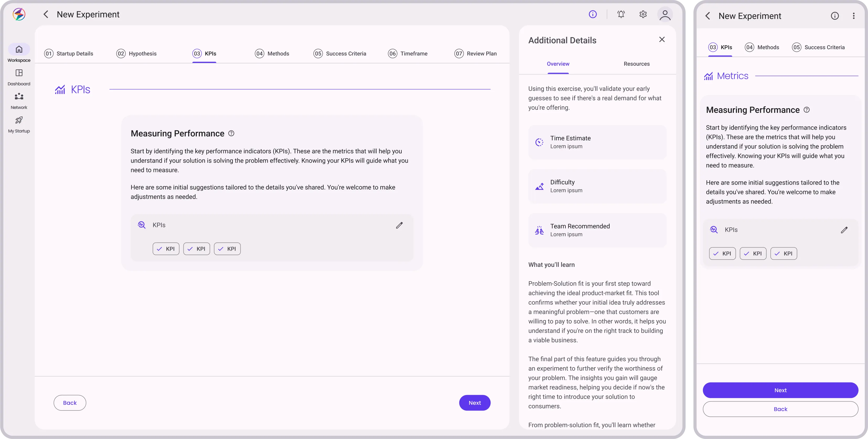
Task: Toggle the middle KPI checkmark chip
Action: pos(196,249)
